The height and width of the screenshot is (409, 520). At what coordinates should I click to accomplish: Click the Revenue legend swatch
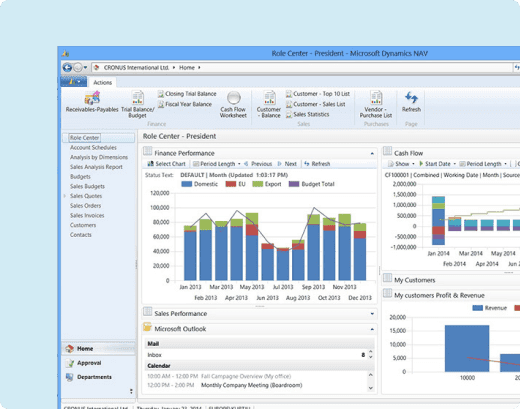click(478, 308)
